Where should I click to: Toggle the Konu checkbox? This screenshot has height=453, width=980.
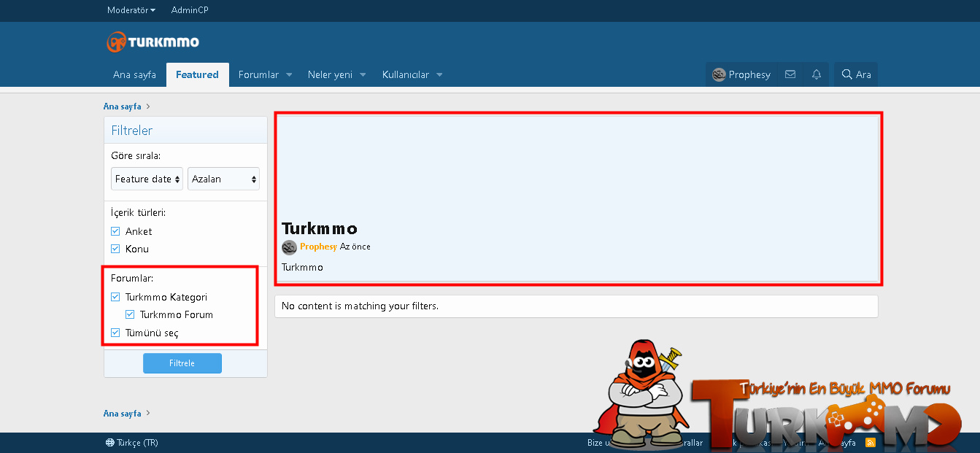pyautogui.click(x=115, y=249)
